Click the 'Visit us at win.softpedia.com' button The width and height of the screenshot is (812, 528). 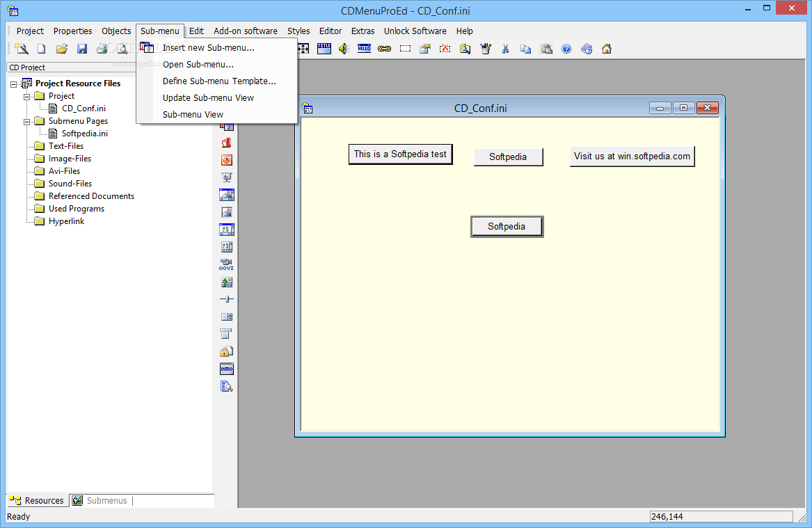pos(632,157)
